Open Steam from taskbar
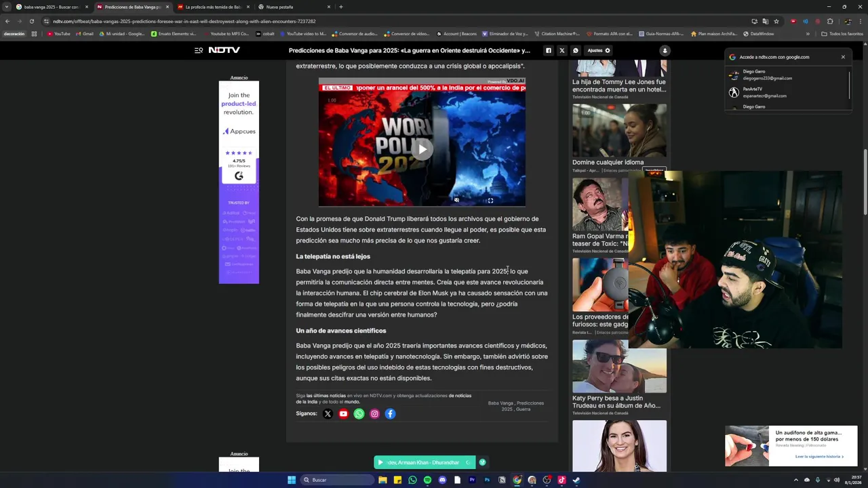This screenshot has height=488, width=868. (576, 480)
